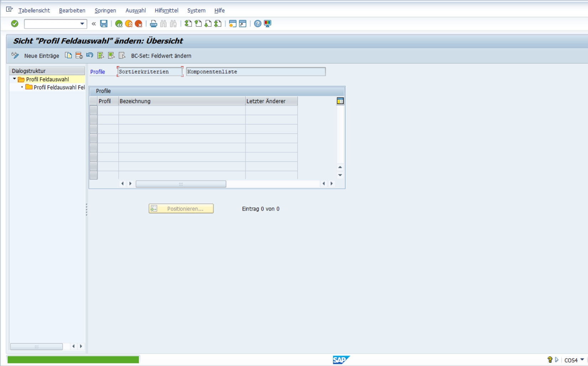The height and width of the screenshot is (366, 588).
Task: Click the Deselect All icon
Action: pos(122,55)
